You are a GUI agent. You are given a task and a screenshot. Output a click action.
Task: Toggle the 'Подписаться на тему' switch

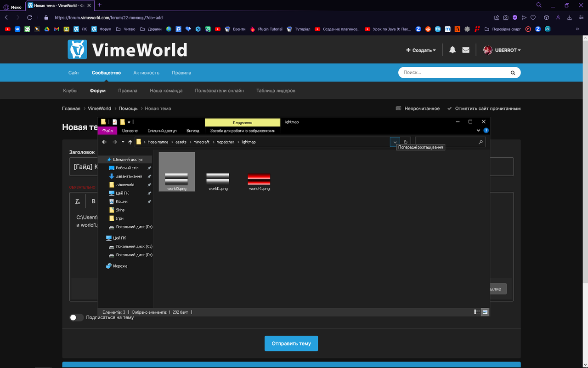click(76, 317)
